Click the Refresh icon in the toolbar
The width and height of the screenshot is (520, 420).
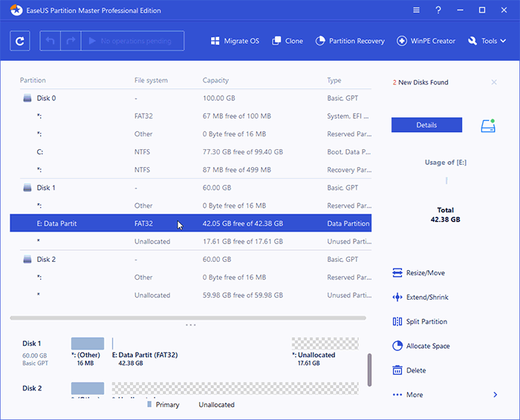click(x=20, y=41)
